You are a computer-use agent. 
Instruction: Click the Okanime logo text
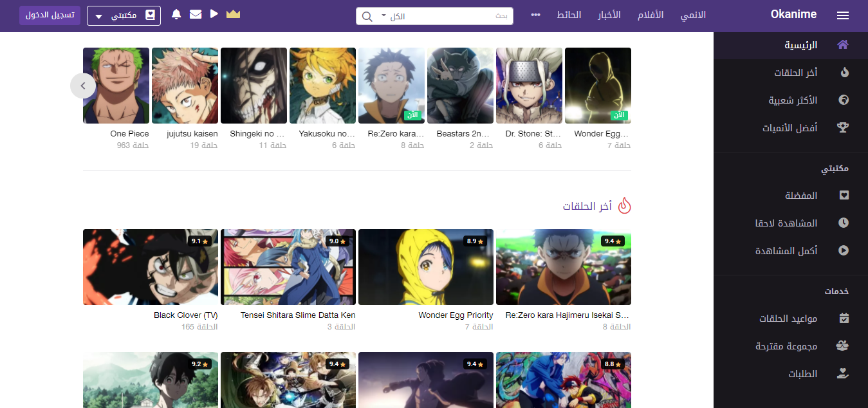coord(793,15)
